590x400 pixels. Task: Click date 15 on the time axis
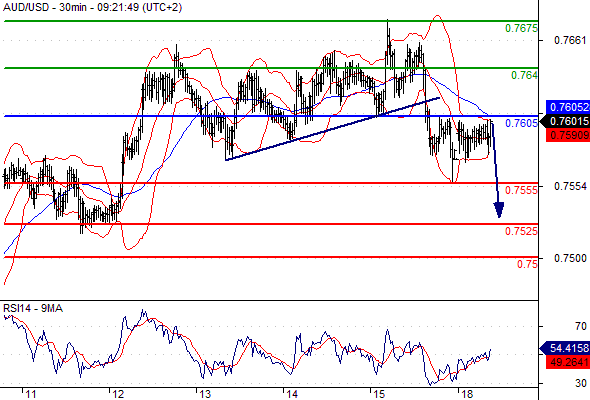point(379,394)
